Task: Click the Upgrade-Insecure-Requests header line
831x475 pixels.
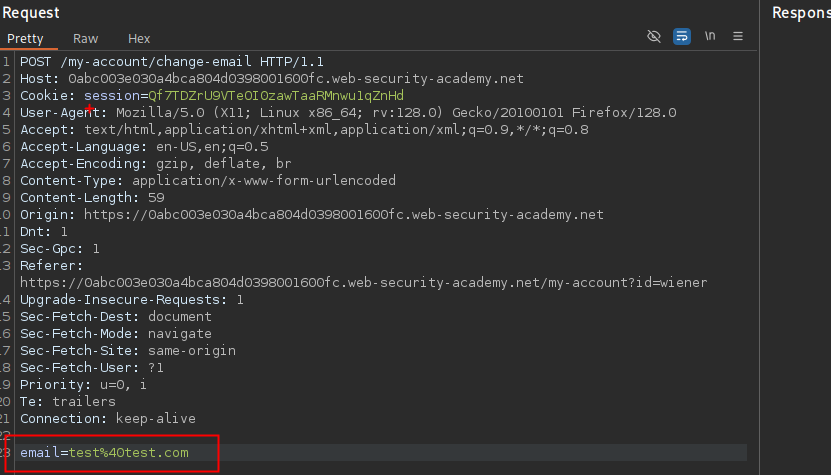Action: tap(131, 300)
